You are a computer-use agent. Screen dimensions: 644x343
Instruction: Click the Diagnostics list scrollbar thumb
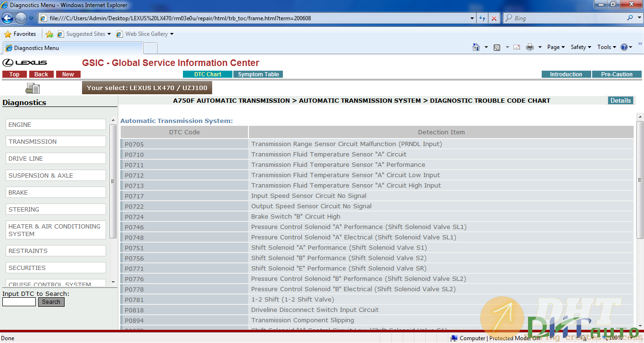(x=113, y=181)
